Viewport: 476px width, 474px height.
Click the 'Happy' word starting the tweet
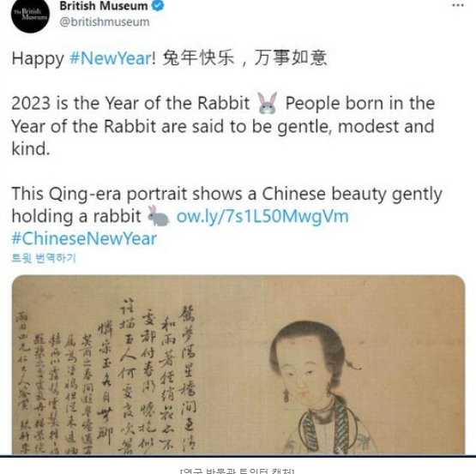pos(38,58)
